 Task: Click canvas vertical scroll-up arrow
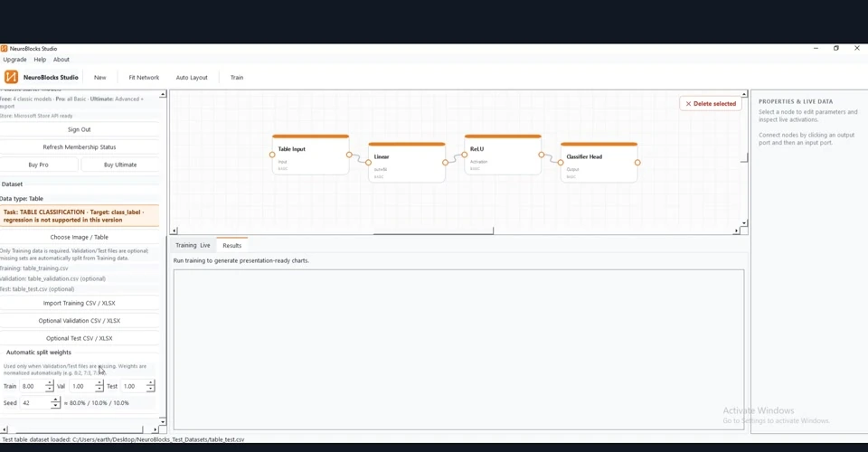[744, 95]
